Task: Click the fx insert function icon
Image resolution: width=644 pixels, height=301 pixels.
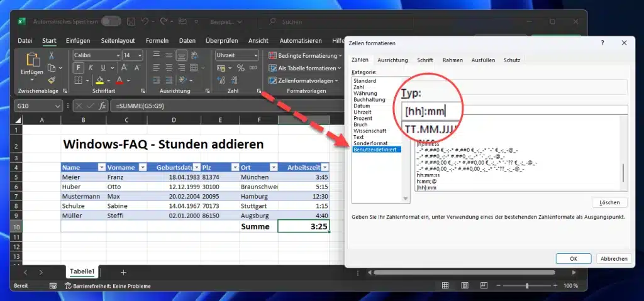Action: [103, 106]
